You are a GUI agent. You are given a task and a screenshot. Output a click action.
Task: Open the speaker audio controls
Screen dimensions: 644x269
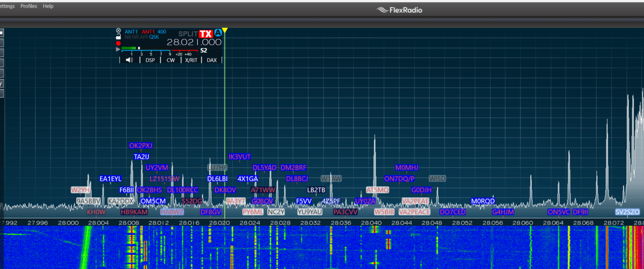click(129, 60)
